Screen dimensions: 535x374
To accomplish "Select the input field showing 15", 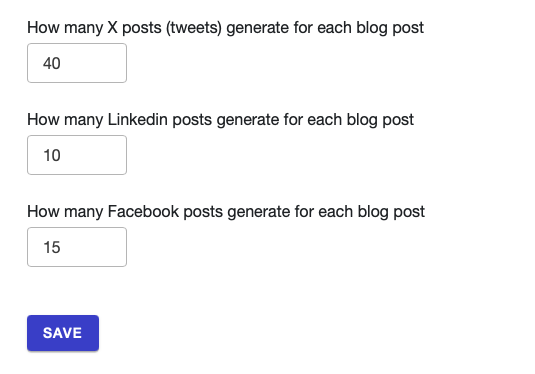I will point(77,247).
